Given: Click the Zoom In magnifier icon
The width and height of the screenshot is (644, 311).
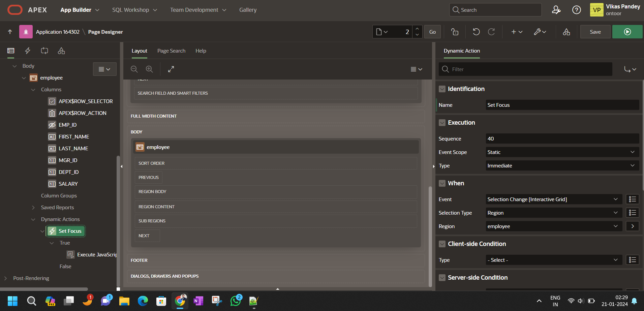Looking at the screenshot, I should (149, 69).
